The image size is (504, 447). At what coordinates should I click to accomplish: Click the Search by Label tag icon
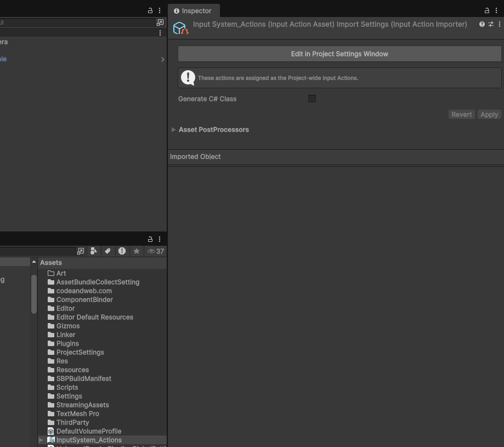[x=107, y=251]
